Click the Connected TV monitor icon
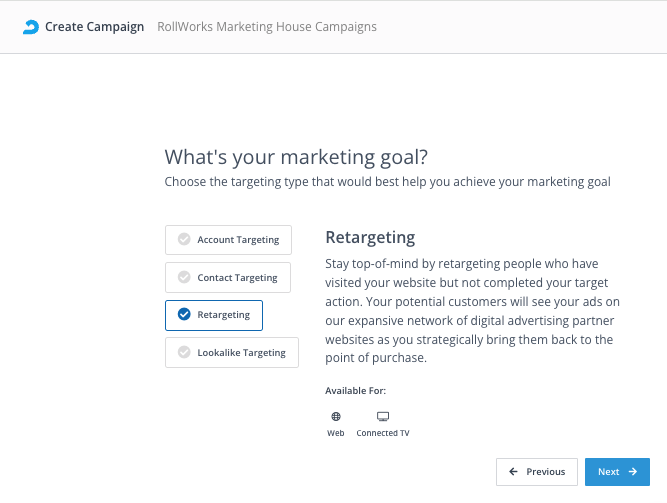667x503 pixels. tap(382, 416)
